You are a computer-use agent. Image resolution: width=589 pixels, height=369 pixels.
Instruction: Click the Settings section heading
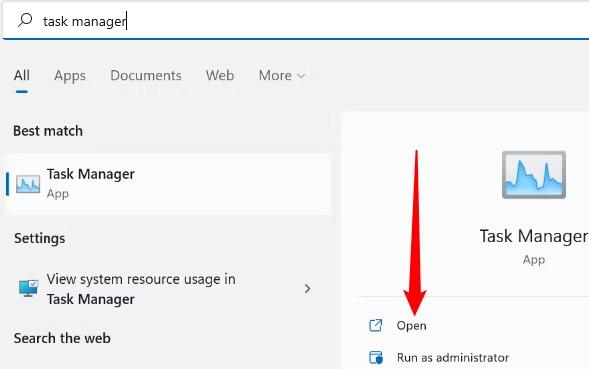coord(39,238)
